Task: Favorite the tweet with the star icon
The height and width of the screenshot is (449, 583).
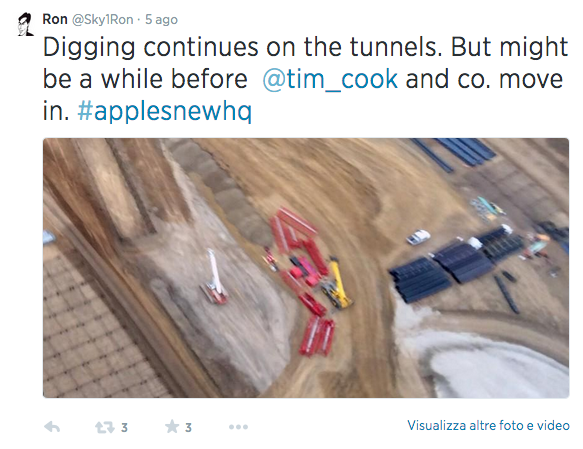Action: tap(172, 427)
